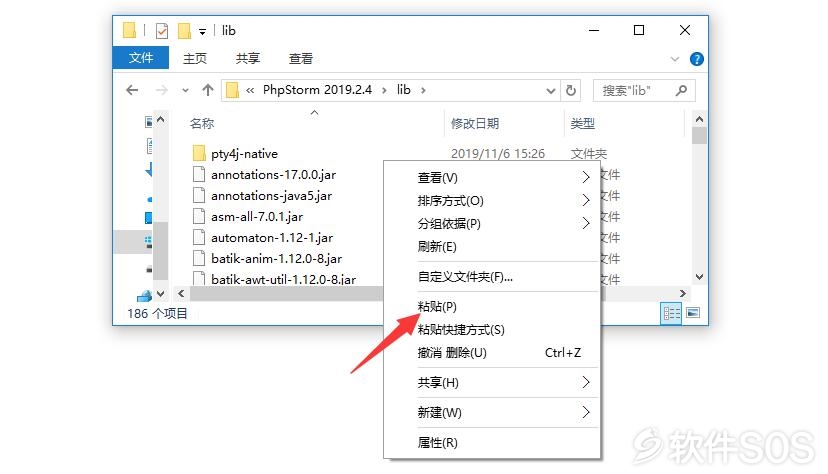Image resolution: width=828 pixels, height=474 pixels.
Task: Click PhpStorm 2019.2.4 in address path
Action: (317, 90)
